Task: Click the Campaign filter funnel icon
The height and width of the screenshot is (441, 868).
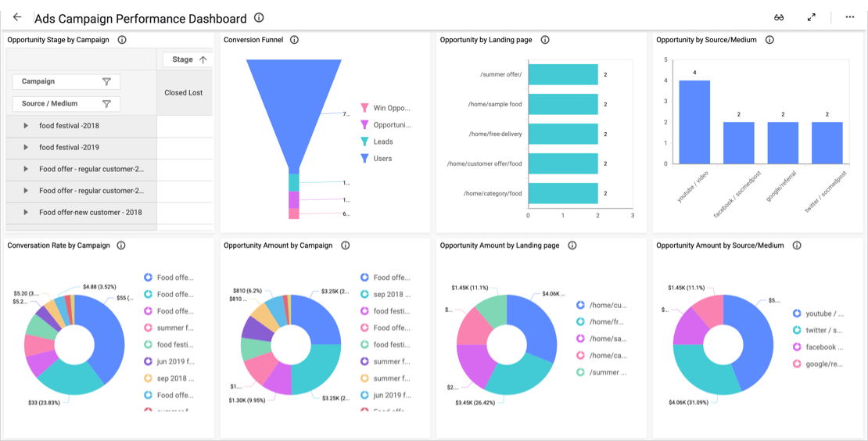Action: tap(107, 81)
